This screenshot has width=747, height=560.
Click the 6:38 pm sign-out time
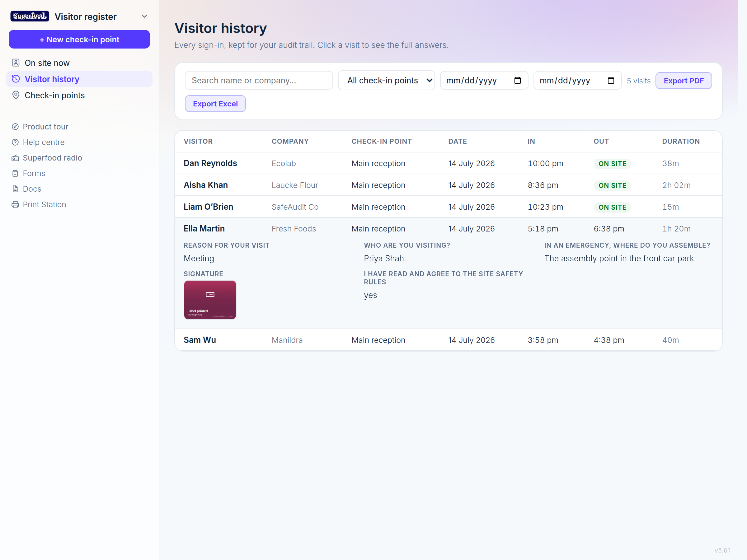pyautogui.click(x=609, y=229)
